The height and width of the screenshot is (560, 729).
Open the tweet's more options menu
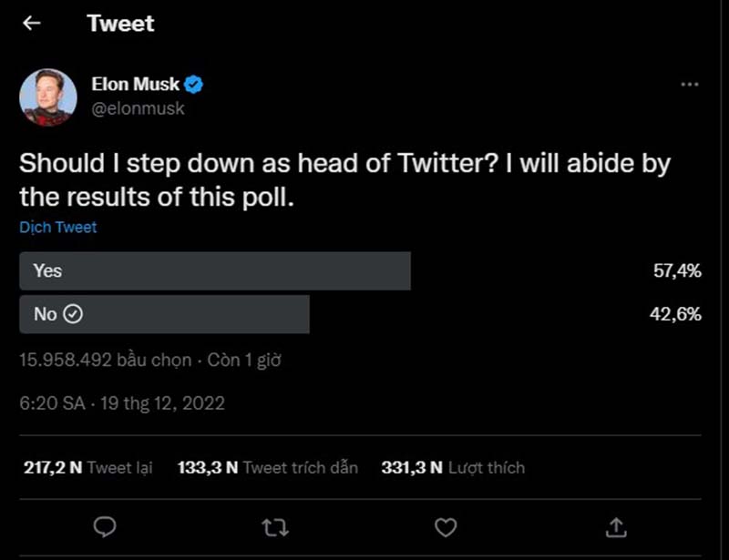point(690,84)
